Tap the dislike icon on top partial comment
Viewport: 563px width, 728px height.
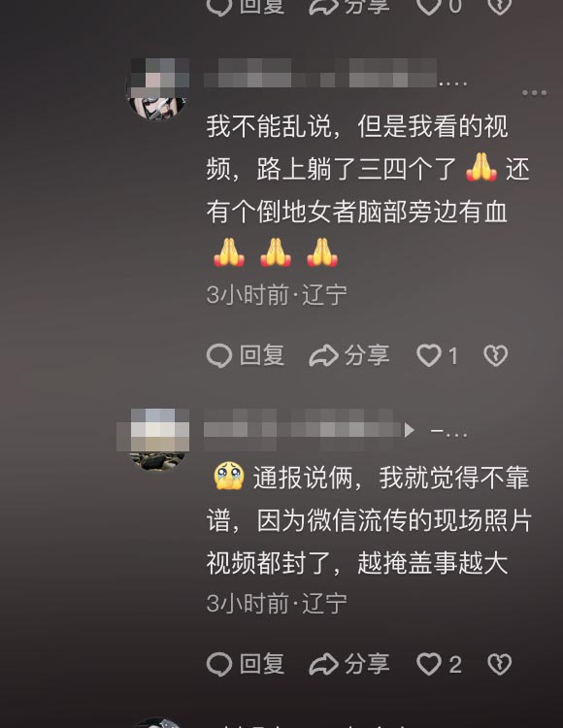[x=499, y=6]
